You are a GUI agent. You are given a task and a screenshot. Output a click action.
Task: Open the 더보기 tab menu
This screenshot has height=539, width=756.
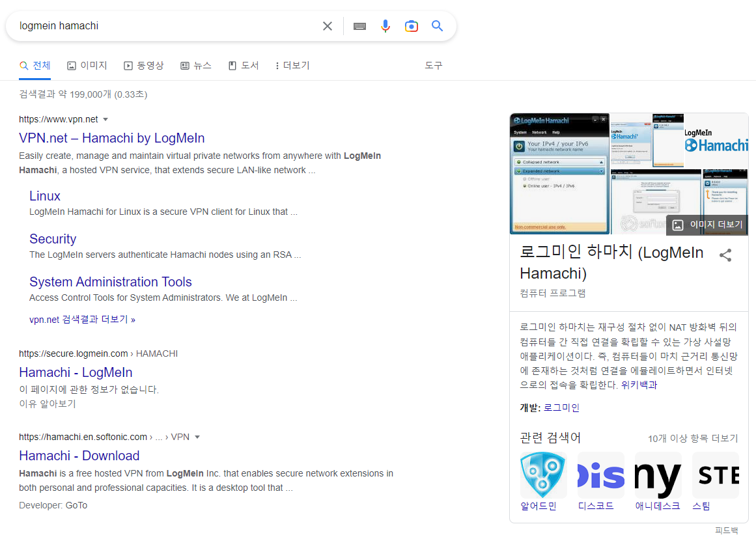(x=292, y=66)
